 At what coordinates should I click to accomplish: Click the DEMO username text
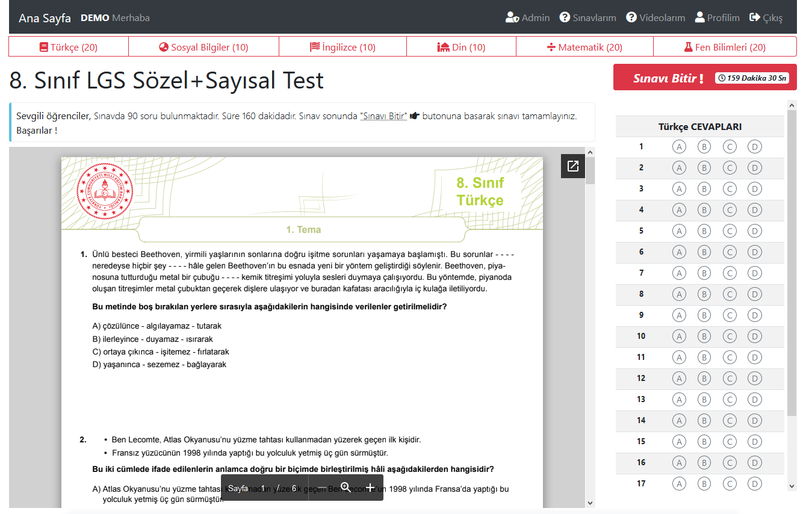95,17
